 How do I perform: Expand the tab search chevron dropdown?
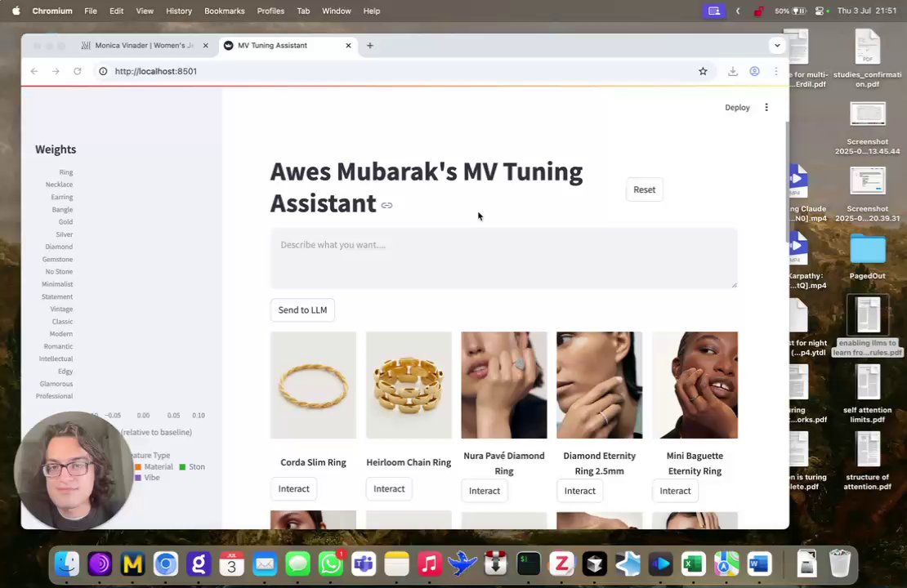[x=777, y=46]
